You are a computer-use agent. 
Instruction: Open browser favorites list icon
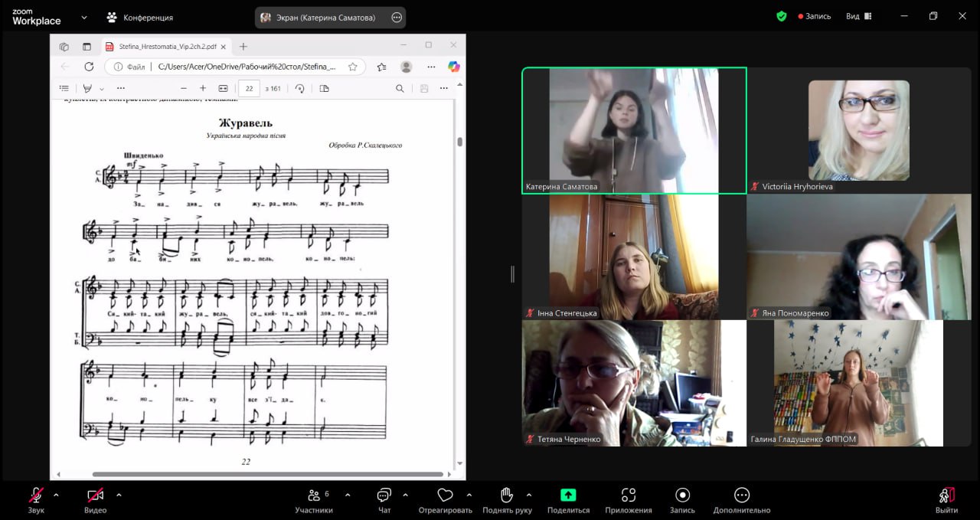pos(381,67)
